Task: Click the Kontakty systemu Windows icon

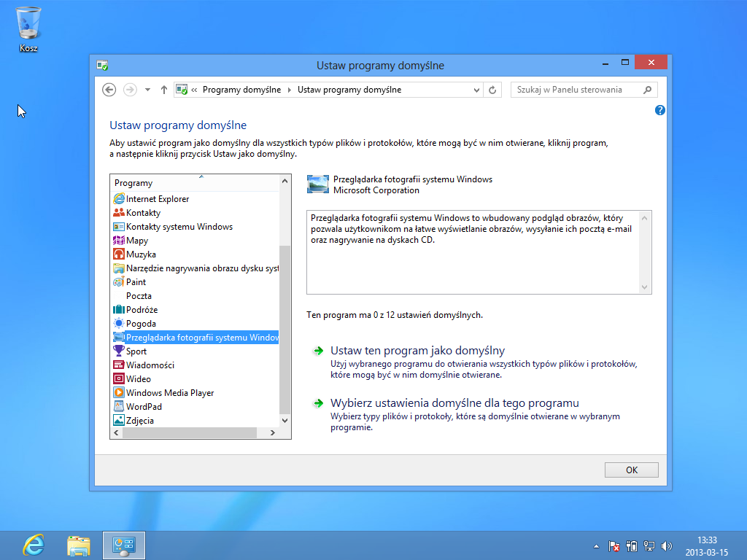Action: [x=119, y=226]
